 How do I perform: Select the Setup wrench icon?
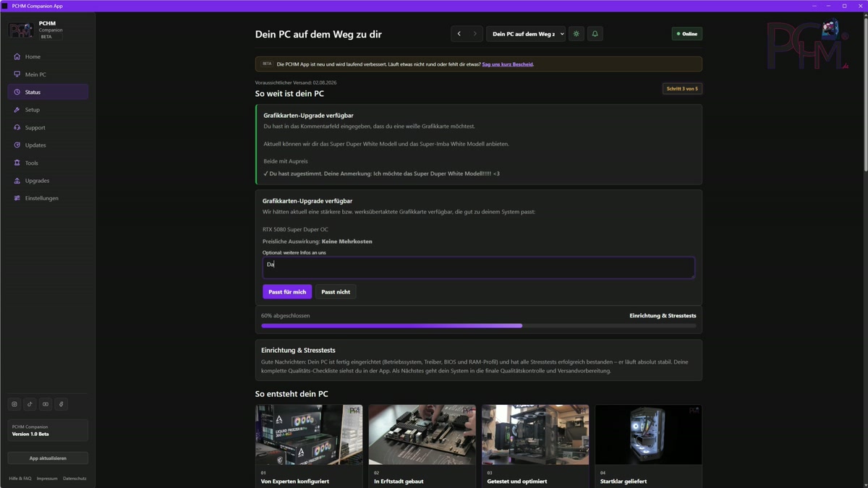17,110
